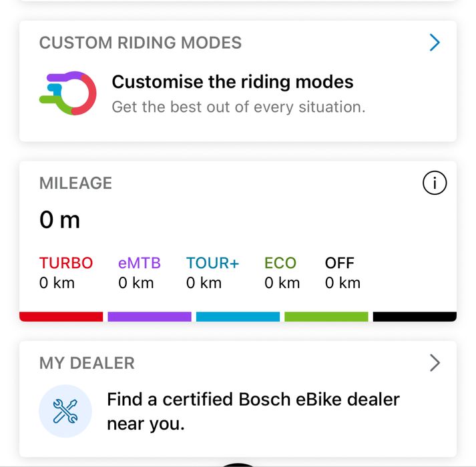Image resolution: width=476 pixels, height=467 pixels.
Task: Open 'Customise the riding modes' link
Action: pyautogui.click(x=232, y=83)
